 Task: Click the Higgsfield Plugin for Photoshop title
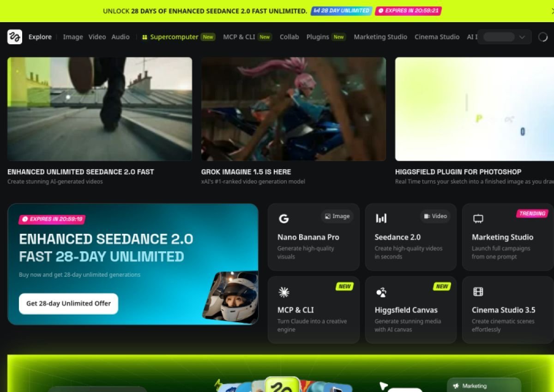[458, 172]
